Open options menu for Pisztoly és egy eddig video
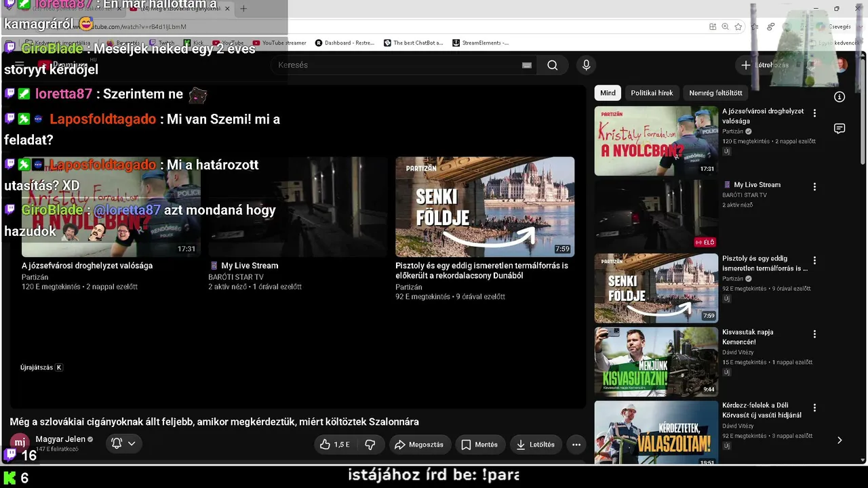The width and height of the screenshot is (868, 488). (814, 260)
